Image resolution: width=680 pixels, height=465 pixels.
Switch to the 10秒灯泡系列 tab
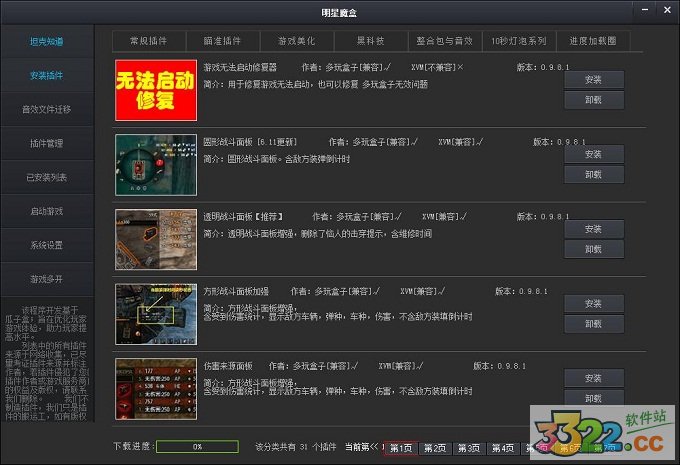point(519,41)
